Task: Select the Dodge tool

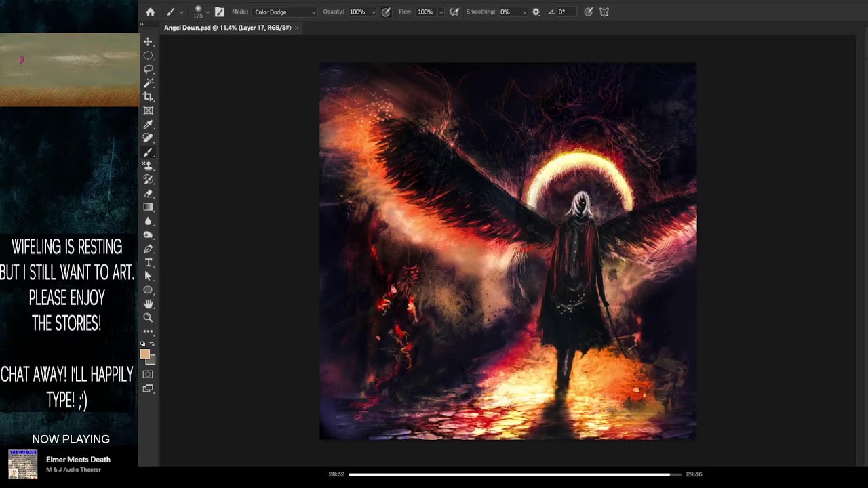Action: tap(148, 235)
